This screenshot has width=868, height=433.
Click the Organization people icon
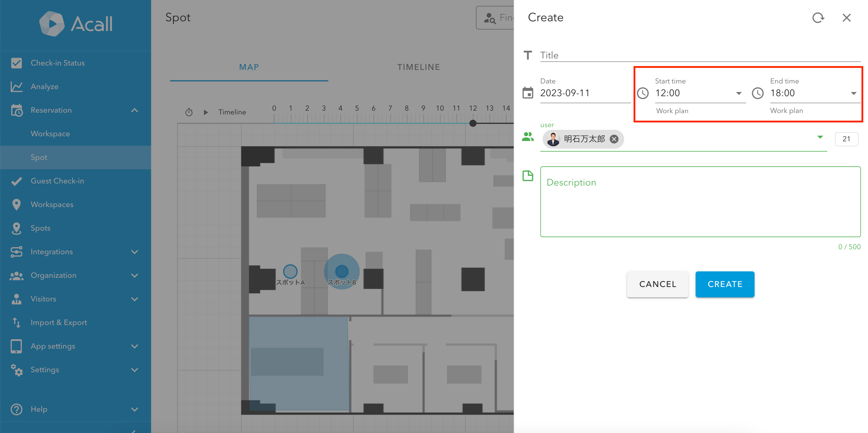click(x=16, y=275)
